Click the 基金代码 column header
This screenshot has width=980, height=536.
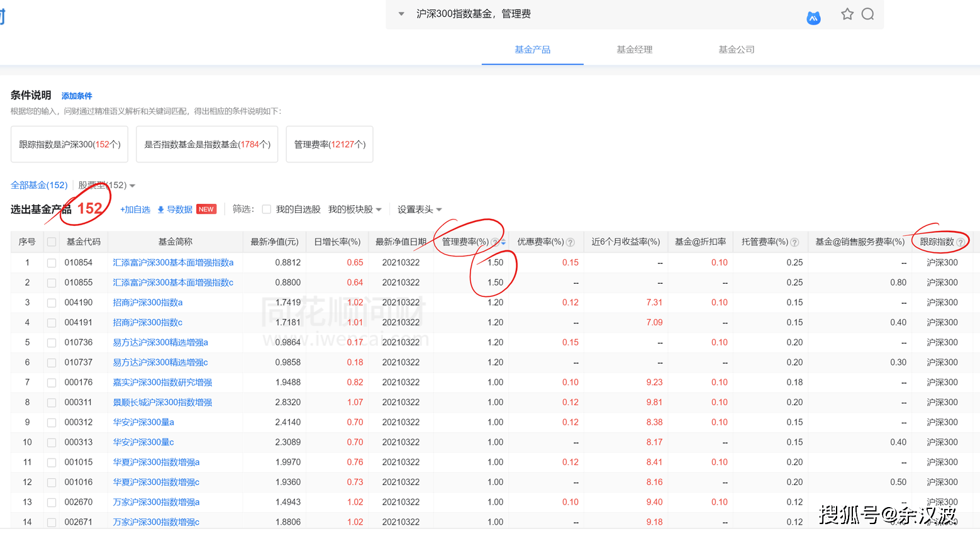click(x=84, y=242)
